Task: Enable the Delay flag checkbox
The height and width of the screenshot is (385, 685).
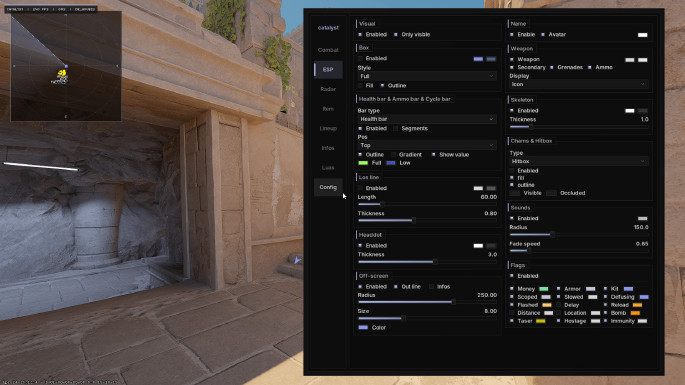Action: [559, 305]
